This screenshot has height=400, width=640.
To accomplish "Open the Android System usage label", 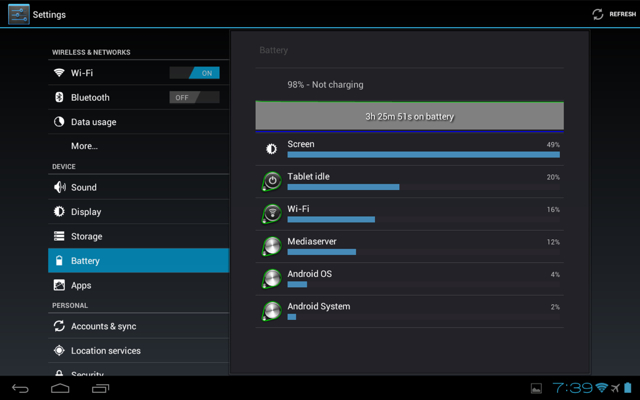I will [x=319, y=307].
